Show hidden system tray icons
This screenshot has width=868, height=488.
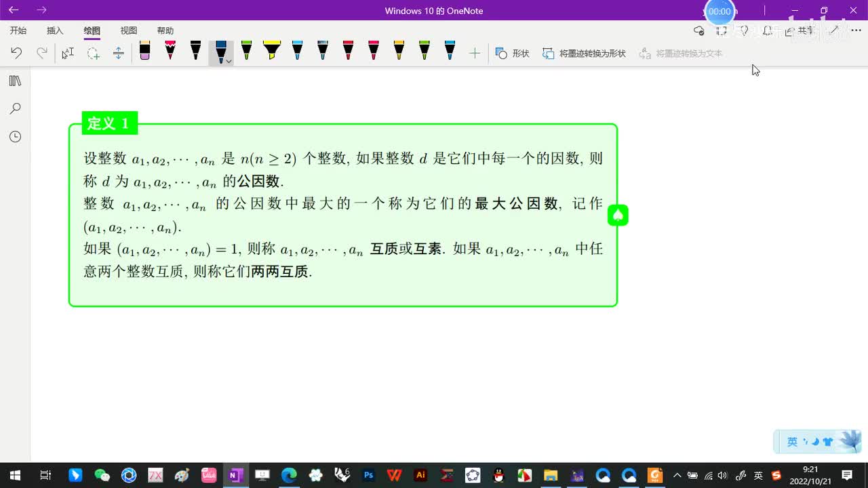(677, 475)
